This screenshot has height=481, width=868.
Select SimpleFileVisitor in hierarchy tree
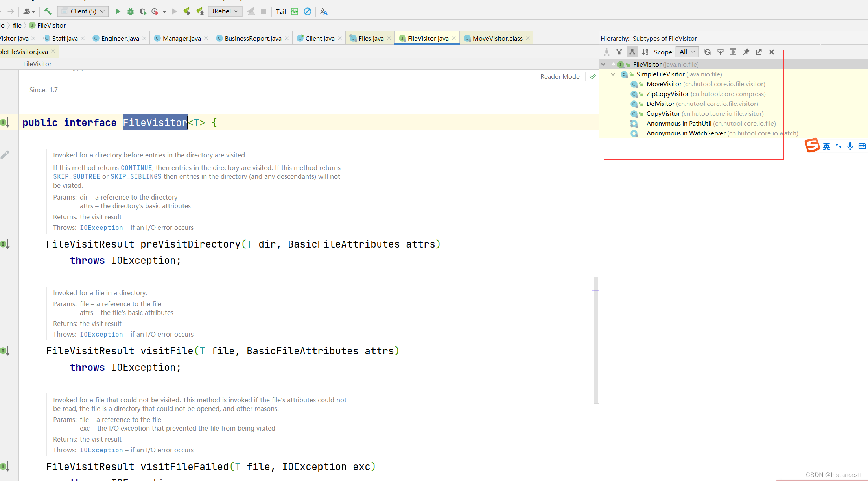click(x=671, y=74)
